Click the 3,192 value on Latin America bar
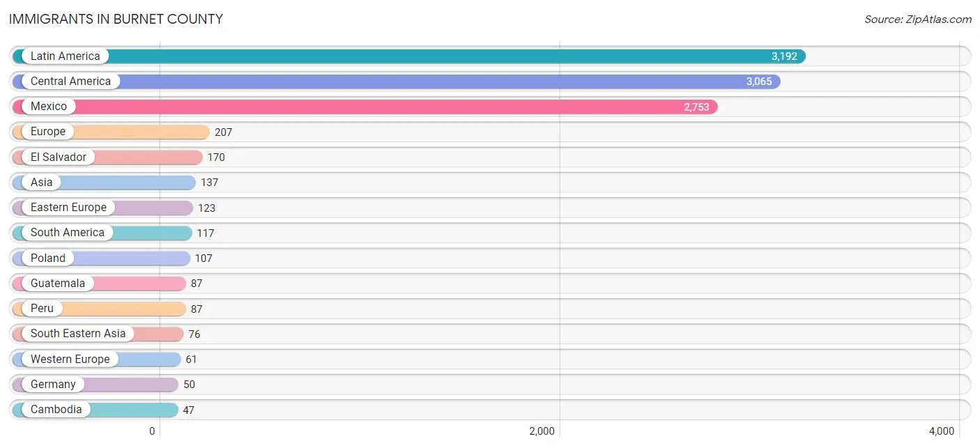Screen dimensions: 980x448 (783, 56)
